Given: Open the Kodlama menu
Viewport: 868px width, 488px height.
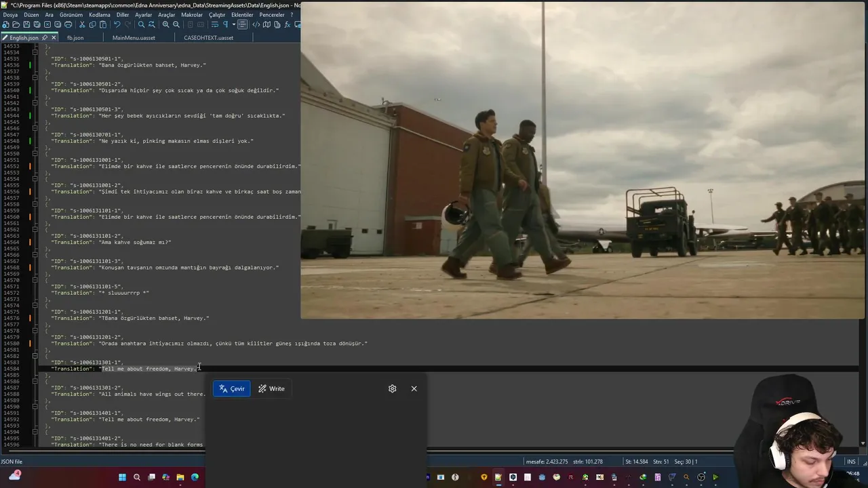Looking at the screenshot, I should 99,15.
